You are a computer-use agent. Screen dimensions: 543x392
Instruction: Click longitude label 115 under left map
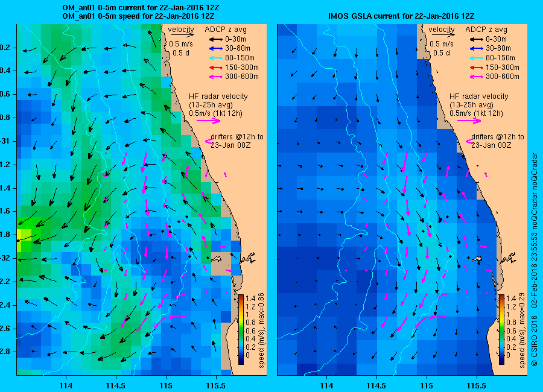click(x=166, y=386)
